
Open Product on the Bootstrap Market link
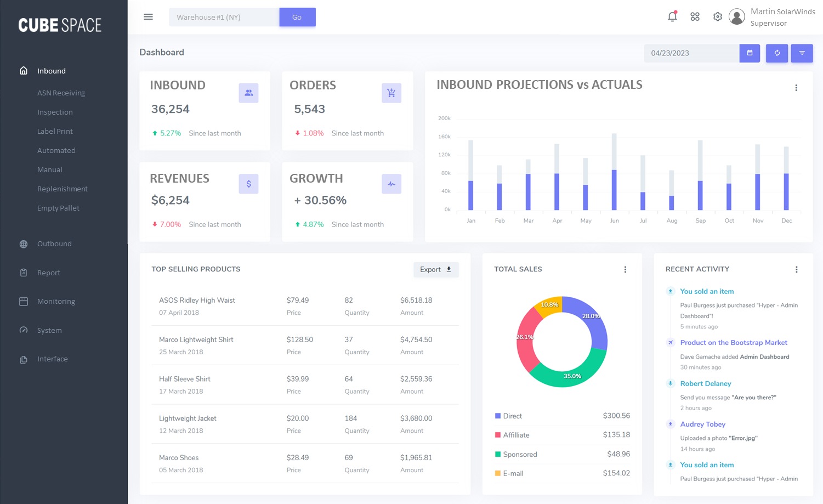(734, 343)
